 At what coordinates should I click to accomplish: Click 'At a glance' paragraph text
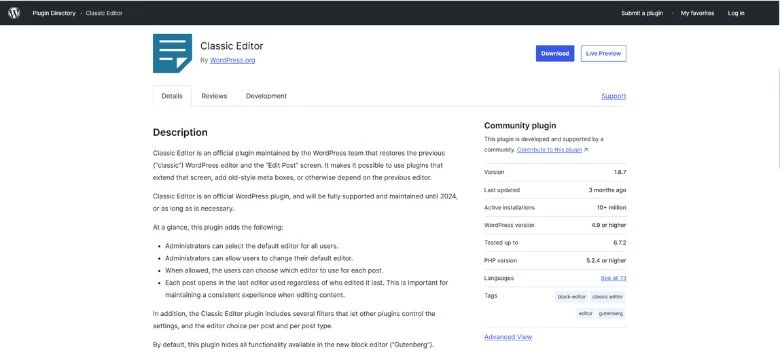point(218,227)
